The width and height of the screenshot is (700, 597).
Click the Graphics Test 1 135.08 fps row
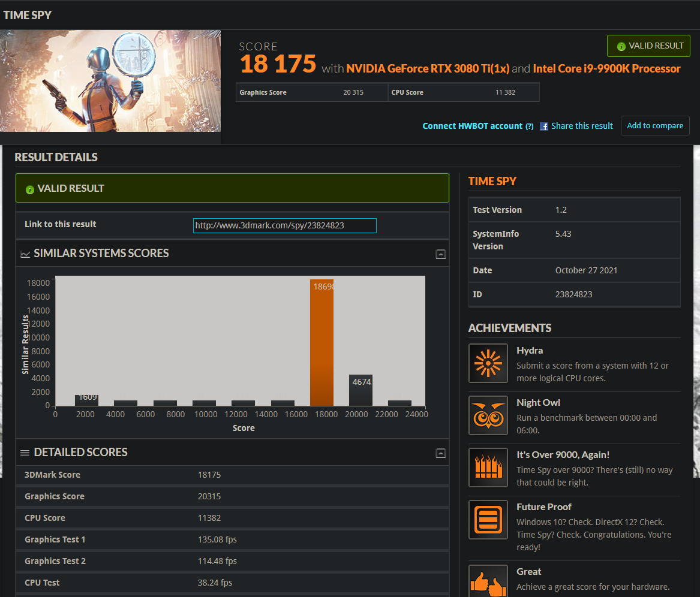click(x=232, y=539)
